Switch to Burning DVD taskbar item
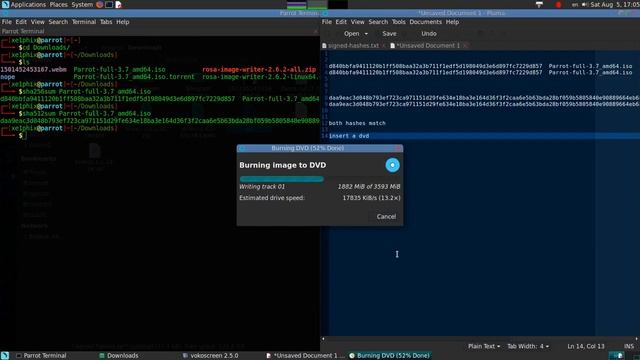The height and width of the screenshot is (360, 640). tap(389, 356)
